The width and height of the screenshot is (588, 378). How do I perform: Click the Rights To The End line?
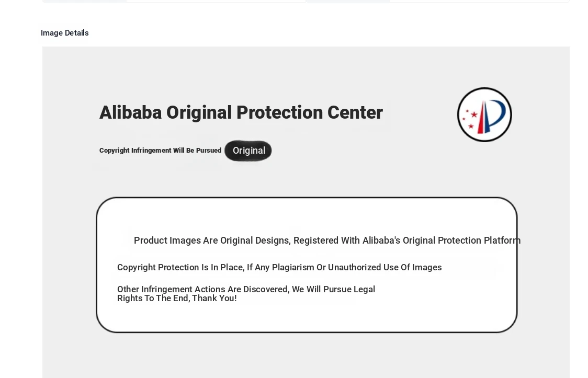pos(177,298)
